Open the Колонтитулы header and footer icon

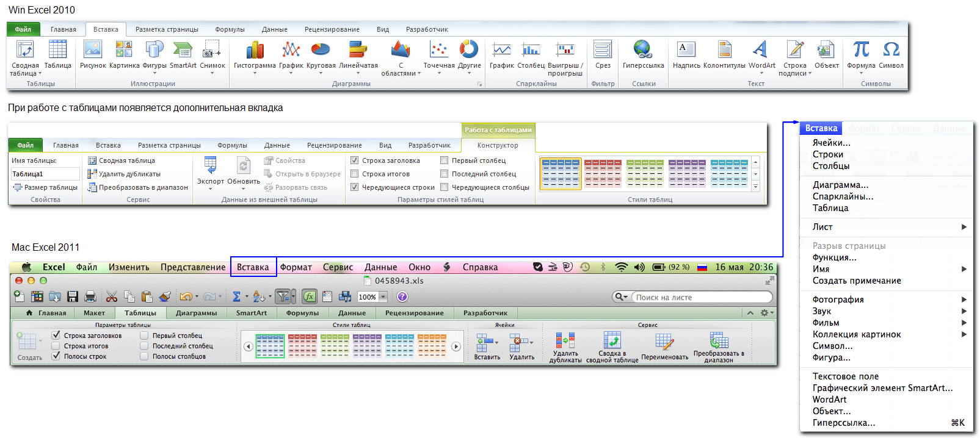tap(724, 49)
